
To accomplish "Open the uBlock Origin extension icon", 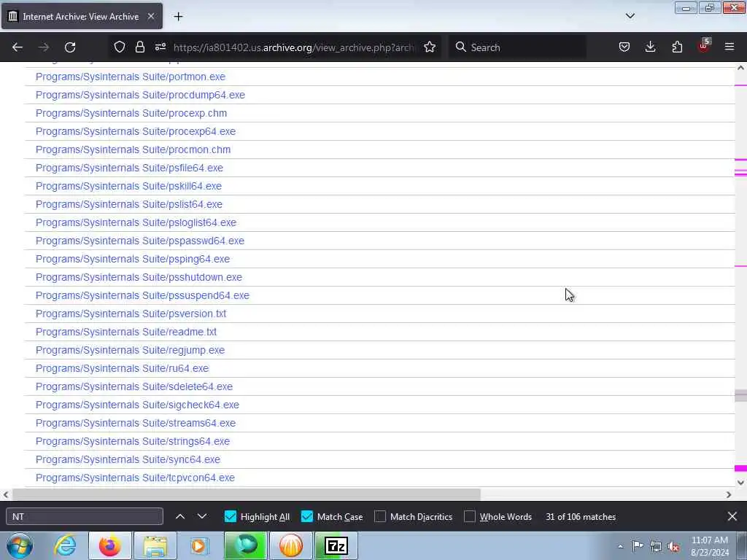I will pos(704,46).
